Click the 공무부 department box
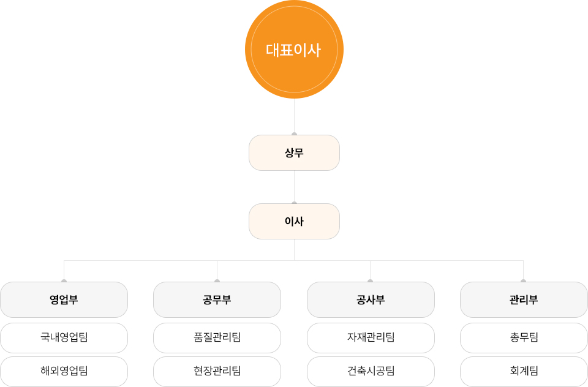Image resolution: width=588 pixels, height=387 pixels. (217, 299)
